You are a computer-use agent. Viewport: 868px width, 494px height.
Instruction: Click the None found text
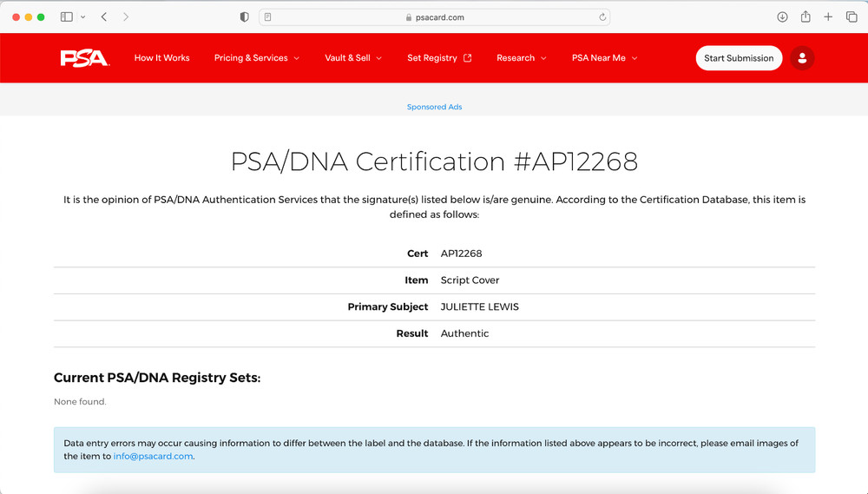(x=80, y=401)
